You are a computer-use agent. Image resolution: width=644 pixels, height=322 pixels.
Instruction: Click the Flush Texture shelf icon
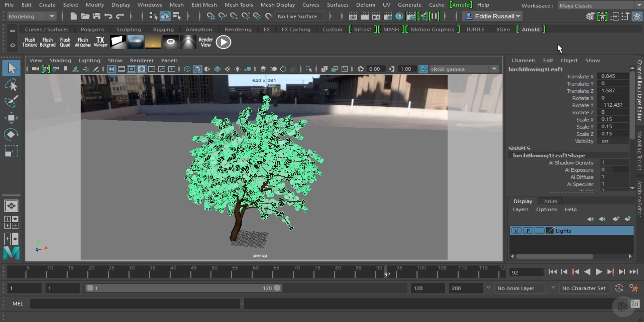click(30, 42)
